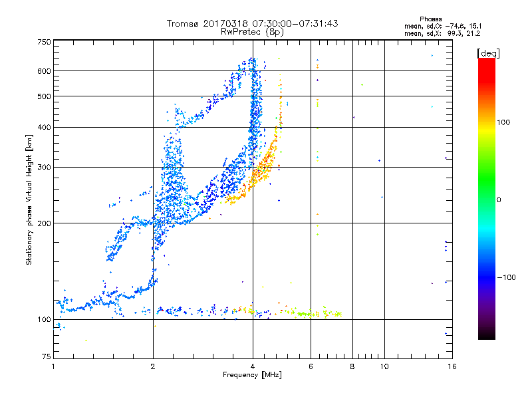The height and width of the screenshot is (399, 532).
Task: Click the x-axis tick label '4'
Action: (x=253, y=366)
